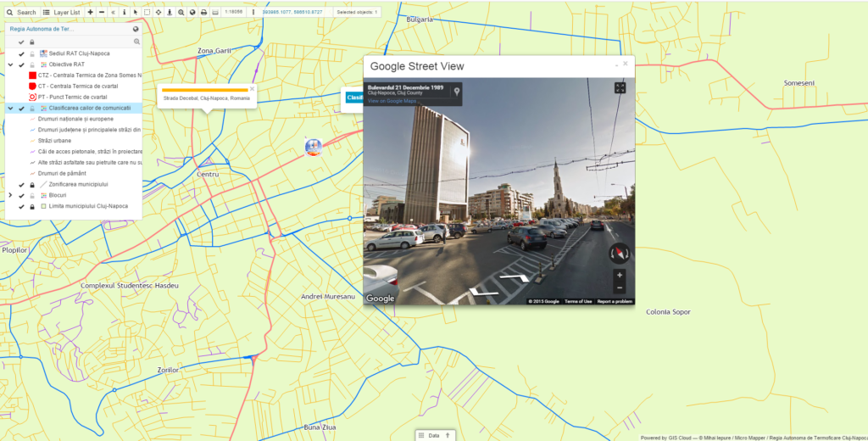Click the print map icon
The width and height of the screenshot is (868, 441).
point(203,12)
